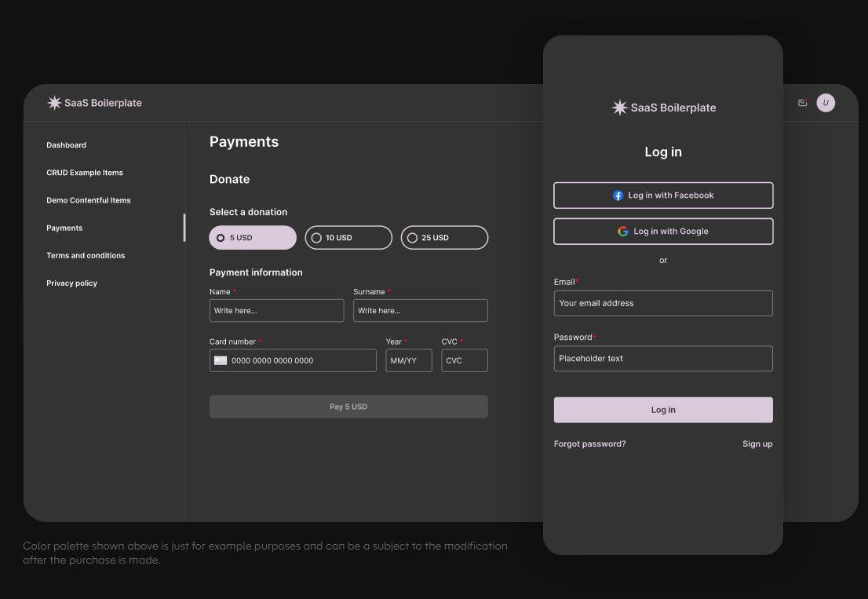Open Privacy policy in the sidebar
The width and height of the screenshot is (868, 599).
coord(72,283)
